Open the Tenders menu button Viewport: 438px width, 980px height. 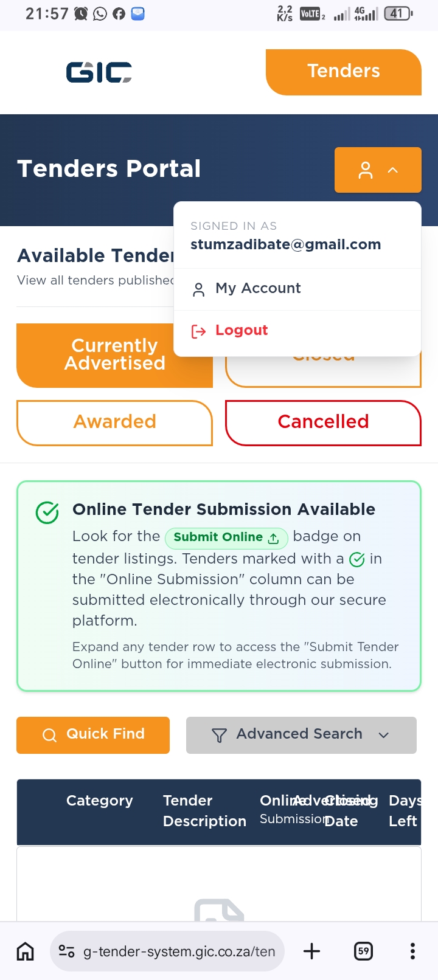point(344,72)
